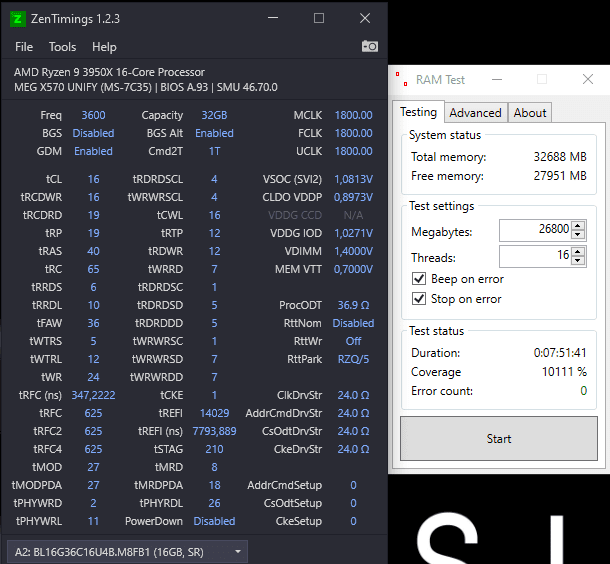610x564 pixels.
Task: Increase Megabytes with the up arrow
Action: [578, 225]
